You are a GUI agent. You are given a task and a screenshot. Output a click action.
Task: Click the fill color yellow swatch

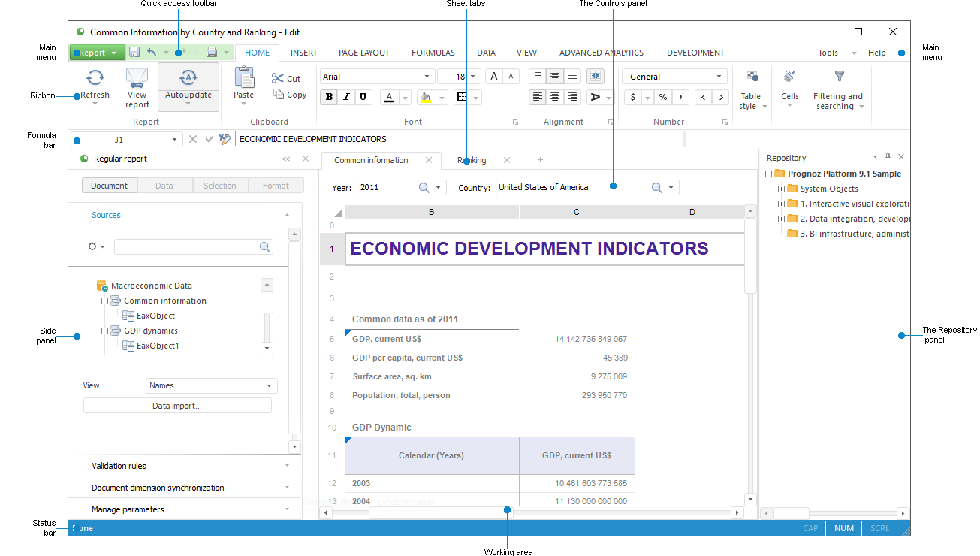(x=426, y=97)
